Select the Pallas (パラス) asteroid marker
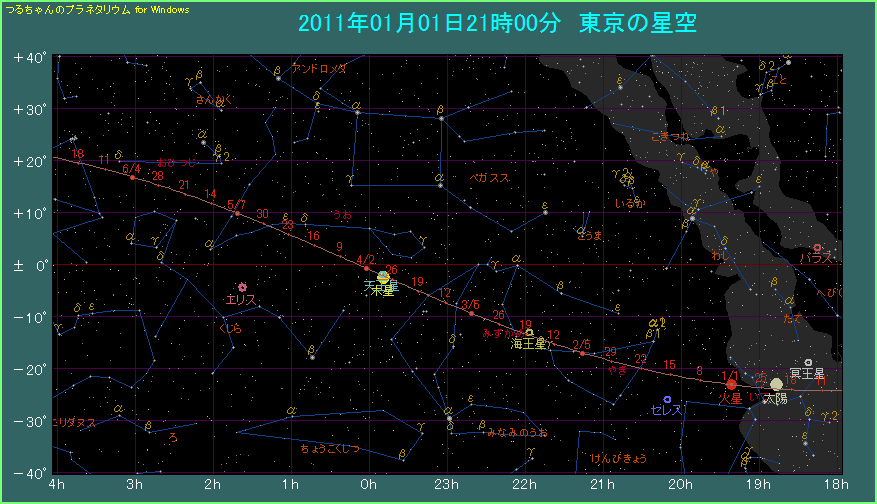Image resolution: width=877 pixels, height=504 pixels. pyautogui.click(x=817, y=247)
